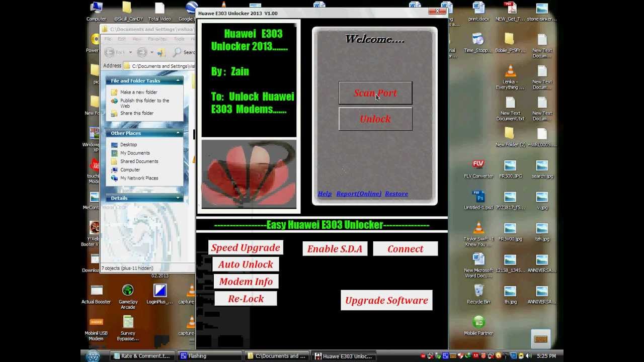Click Upgrade Software button
644x362 pixels.
pyautogui.click(x=386, y=300)
